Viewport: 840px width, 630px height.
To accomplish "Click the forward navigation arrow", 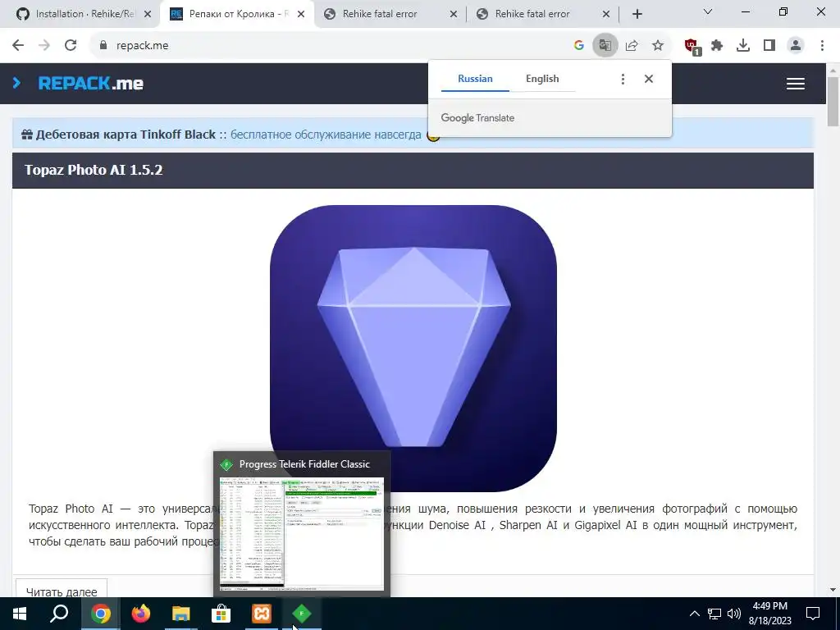I will point(44,46).
